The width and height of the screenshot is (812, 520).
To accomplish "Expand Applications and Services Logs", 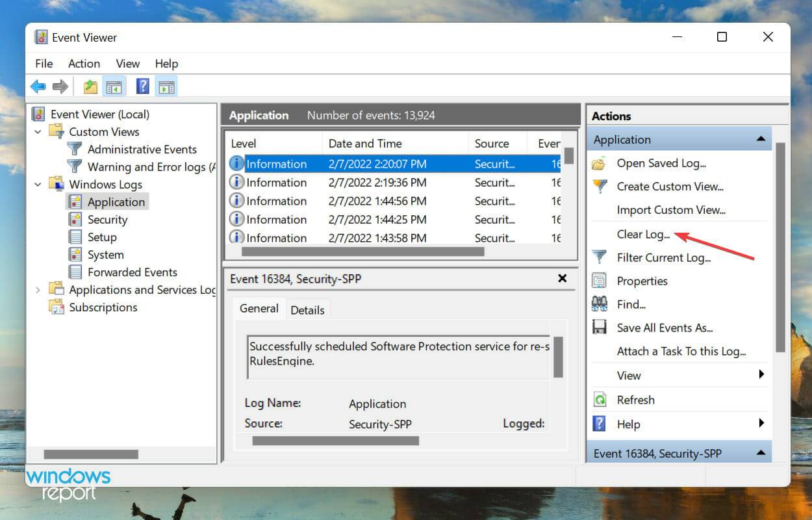I will tap(38, 289).
